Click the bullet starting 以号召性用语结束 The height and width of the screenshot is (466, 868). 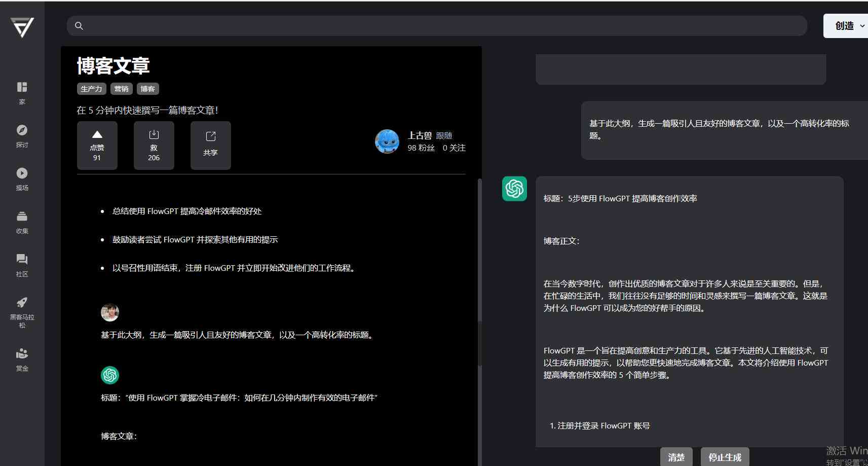[235, 268]
